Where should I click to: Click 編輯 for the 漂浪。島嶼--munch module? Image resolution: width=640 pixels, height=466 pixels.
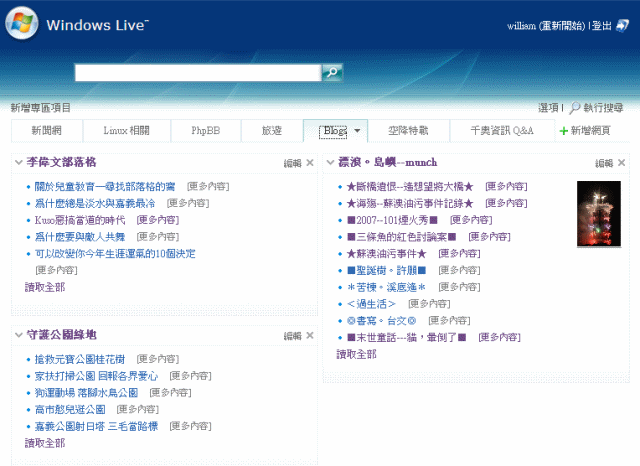pyautogui.click(x=604, y=163)
